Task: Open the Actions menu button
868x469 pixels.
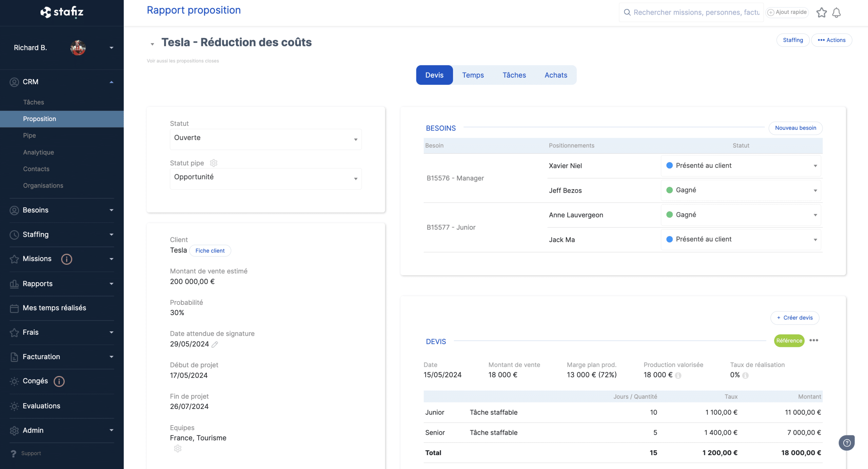Action: pos(831,40)
